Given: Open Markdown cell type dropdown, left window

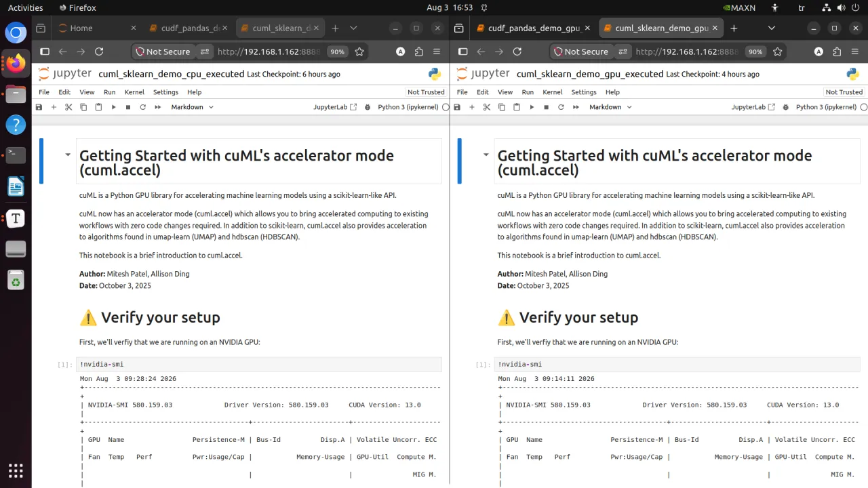Looking at the screenshot, I should click(192, 107).
